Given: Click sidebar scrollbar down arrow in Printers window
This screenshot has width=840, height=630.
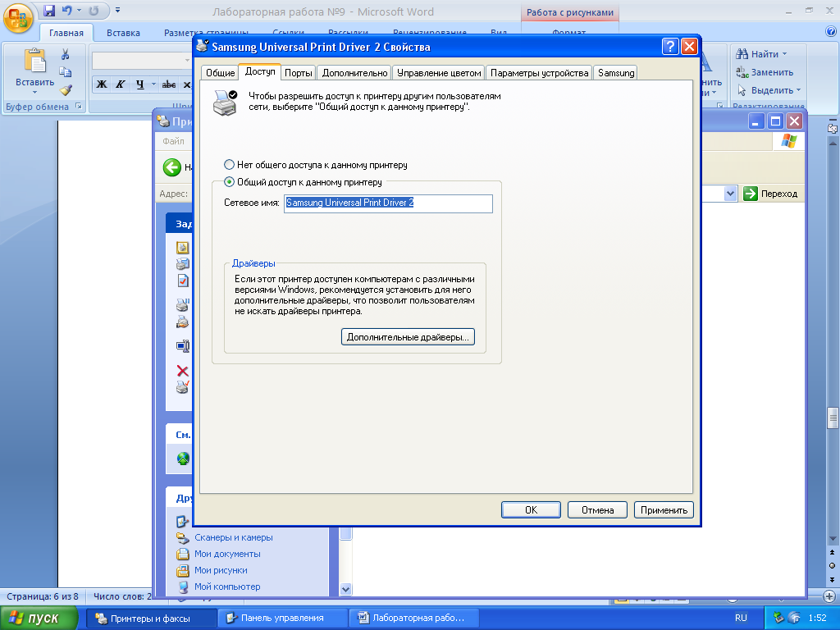Looking at the screenshot, I should tap(345, 589).
